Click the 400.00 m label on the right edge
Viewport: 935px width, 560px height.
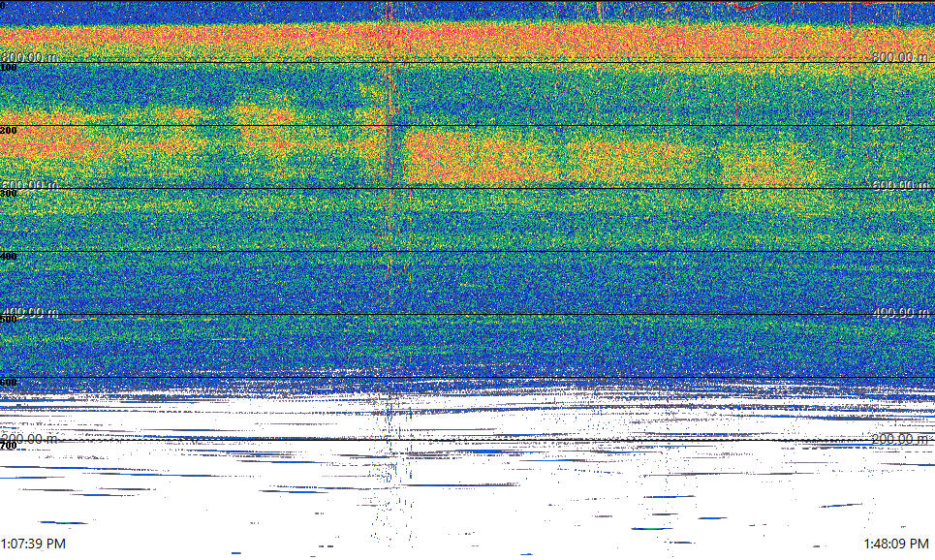(x=900, y=312)
